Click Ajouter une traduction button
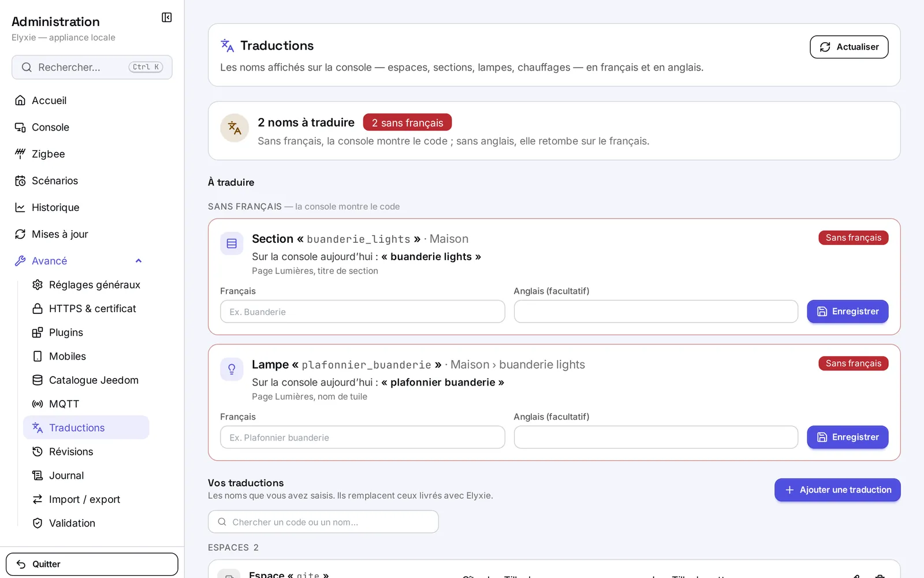 837,490
